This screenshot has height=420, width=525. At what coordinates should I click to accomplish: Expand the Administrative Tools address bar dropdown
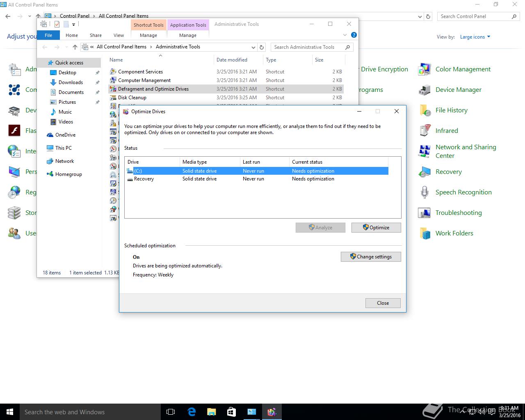click(253, 47)
